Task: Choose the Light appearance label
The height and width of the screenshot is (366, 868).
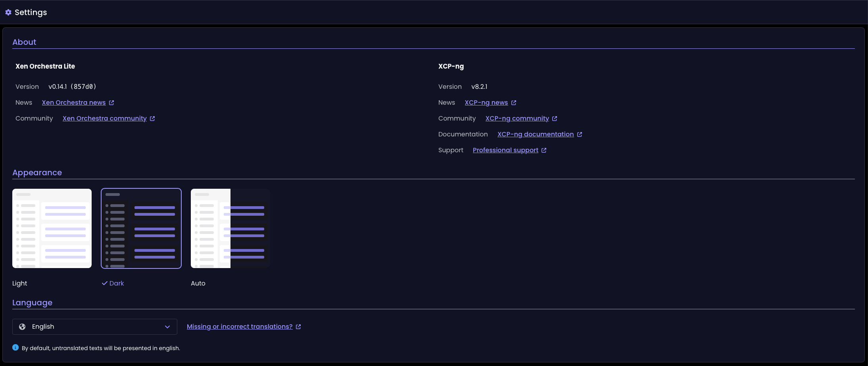Action: click(x=20, y=283)
